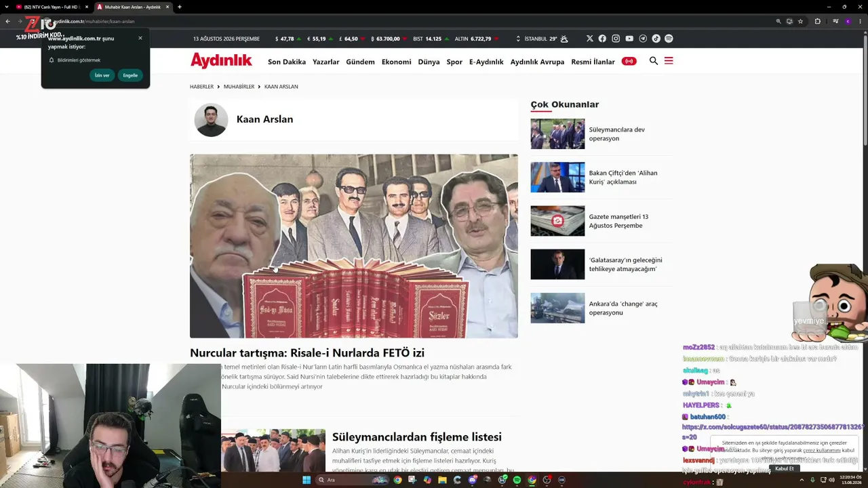Screen dimensions: 868x488
Task: Close the Muhabir Kaan Arslan tab
Action: pos(167,7)
